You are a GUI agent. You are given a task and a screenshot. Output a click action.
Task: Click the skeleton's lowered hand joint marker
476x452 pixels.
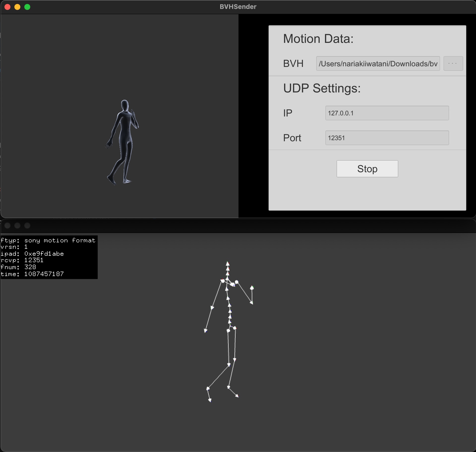tap(206, 331)
